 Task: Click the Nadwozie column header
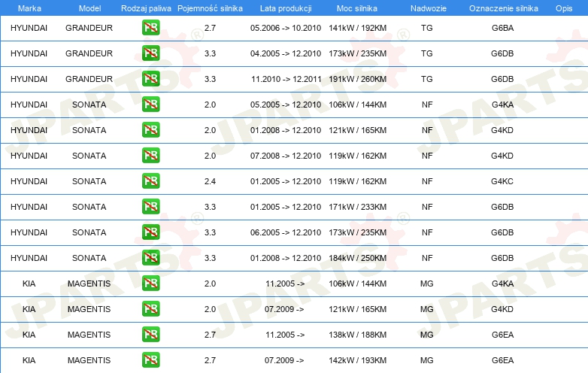pyautogui.click(x=429, y=8)
